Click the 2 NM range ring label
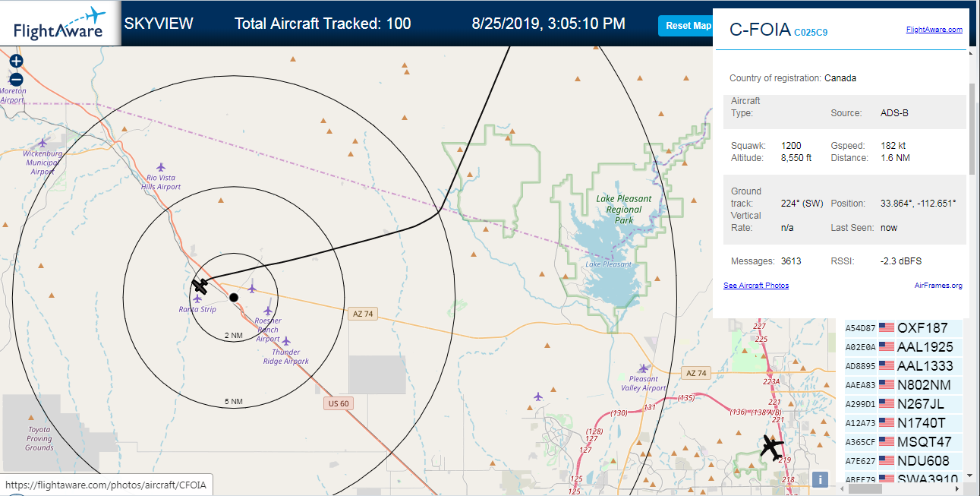 [234, 335]
